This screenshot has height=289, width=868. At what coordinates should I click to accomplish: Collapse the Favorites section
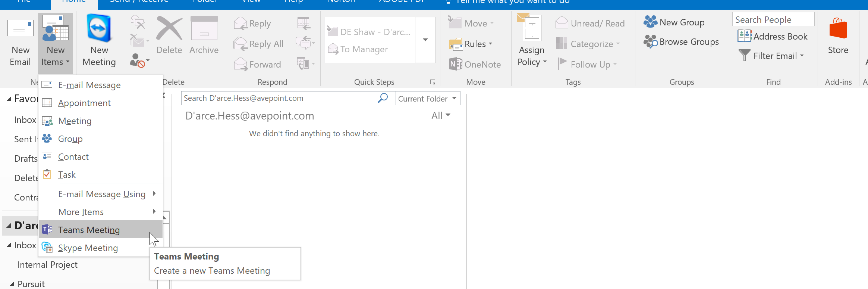[x=9, y=99]
